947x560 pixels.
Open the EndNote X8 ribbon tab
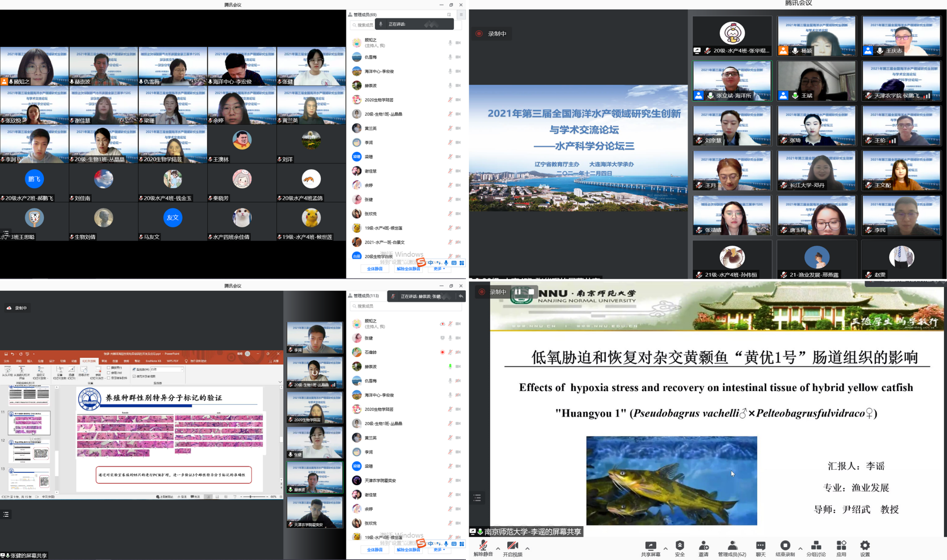(153, 361)
